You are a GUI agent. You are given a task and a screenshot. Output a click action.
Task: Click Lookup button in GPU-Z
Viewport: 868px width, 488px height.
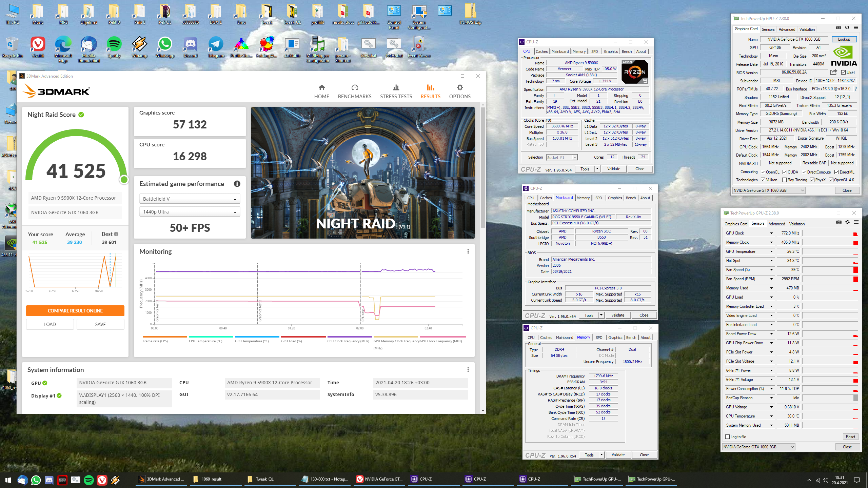[x=844, y=39]
